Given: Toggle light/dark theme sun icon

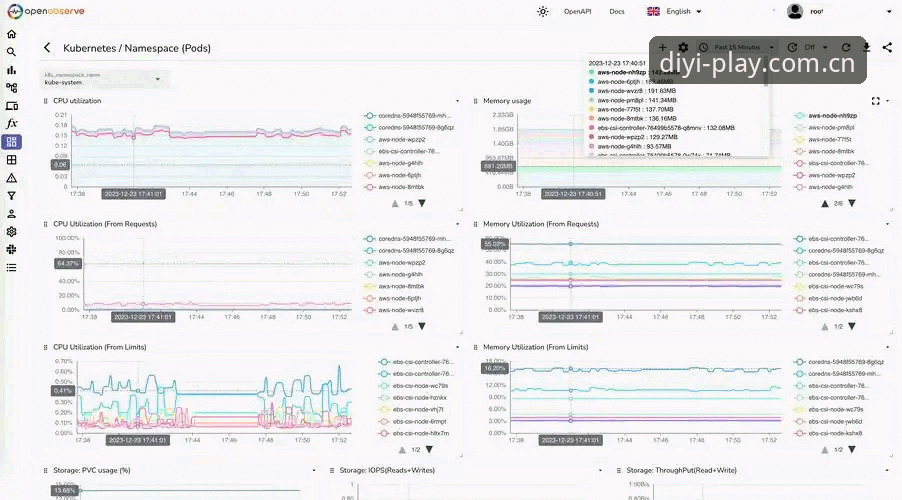Looking at the screenshot, I should (542, 12).
